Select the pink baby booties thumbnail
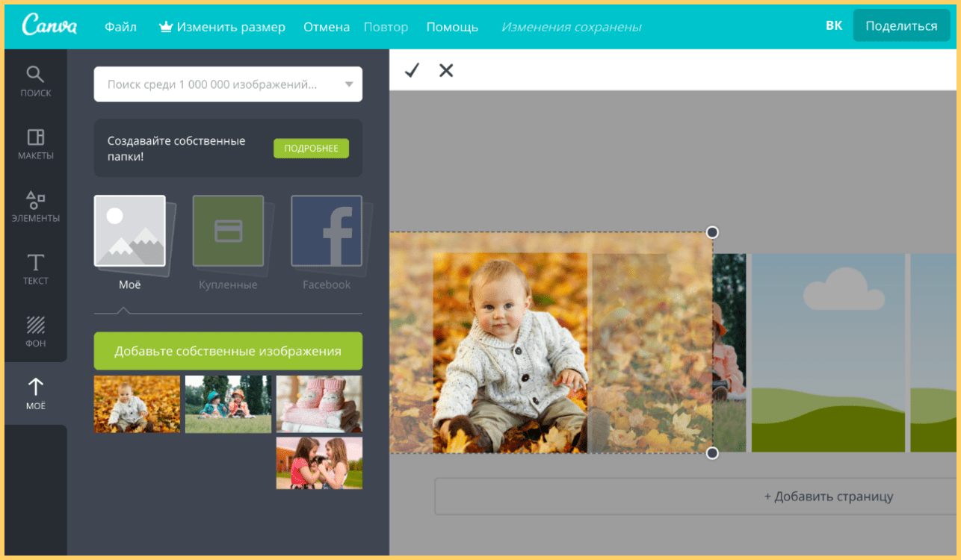 [x=319, y=404]
